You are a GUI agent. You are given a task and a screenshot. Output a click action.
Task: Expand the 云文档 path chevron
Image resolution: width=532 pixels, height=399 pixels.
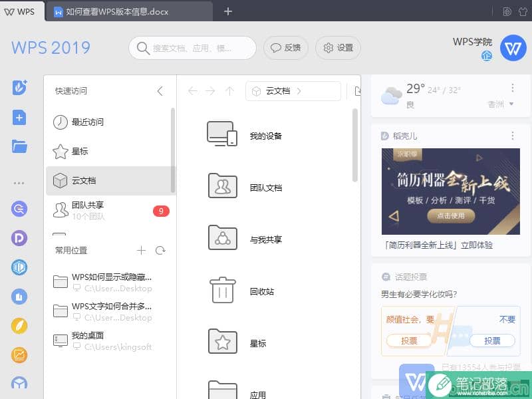[299, 91]
